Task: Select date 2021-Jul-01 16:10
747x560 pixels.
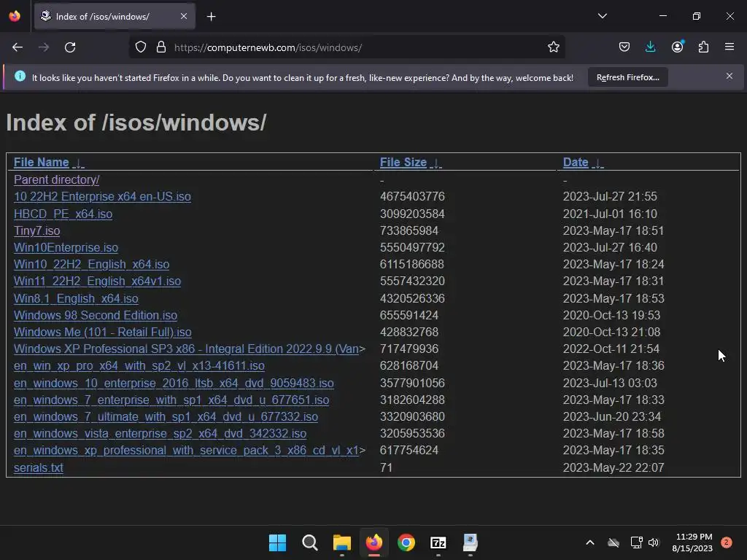Action: tap(610, 214)
